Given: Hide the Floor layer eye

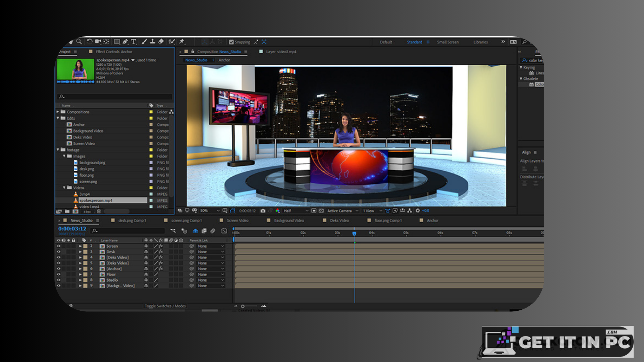Looking at the screenshot, I should pos(59,274).
